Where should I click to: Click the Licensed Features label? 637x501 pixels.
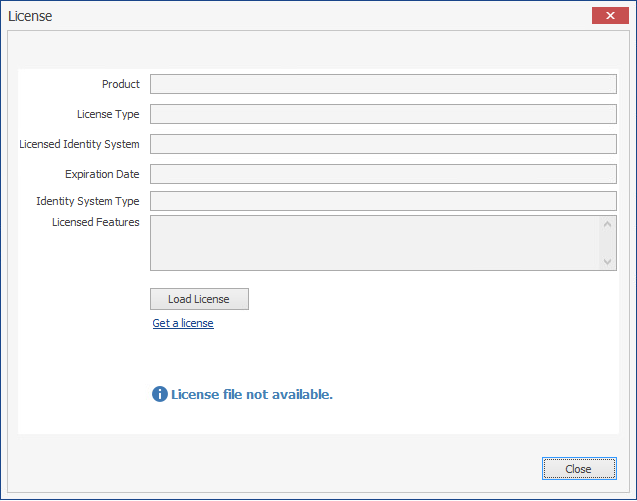coord(96,222)
